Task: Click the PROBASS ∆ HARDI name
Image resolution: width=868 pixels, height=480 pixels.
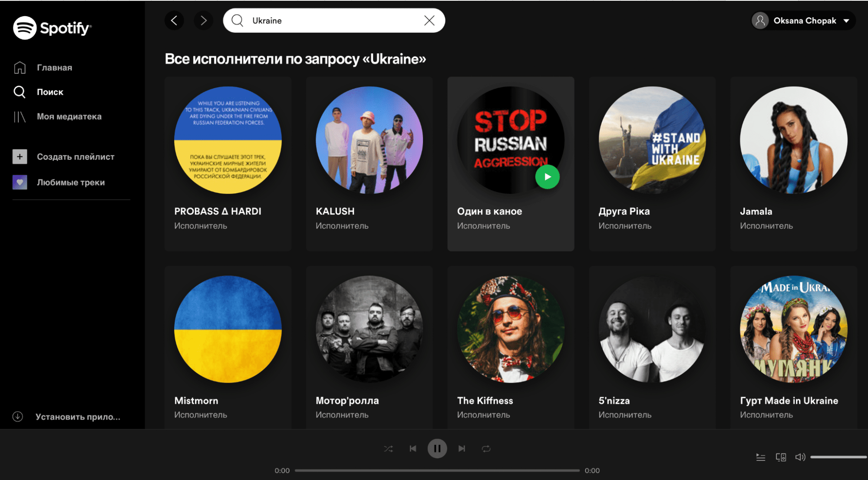Action: click(218, 212)
